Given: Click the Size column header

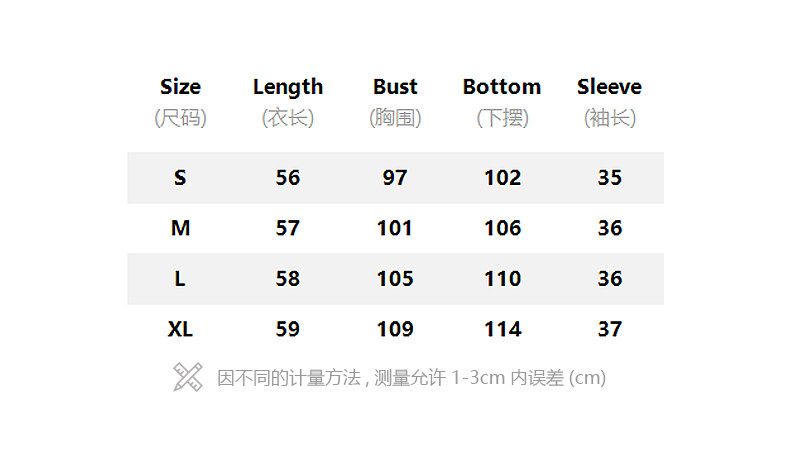Looking at the screenshot, I should tap(180, 87).
